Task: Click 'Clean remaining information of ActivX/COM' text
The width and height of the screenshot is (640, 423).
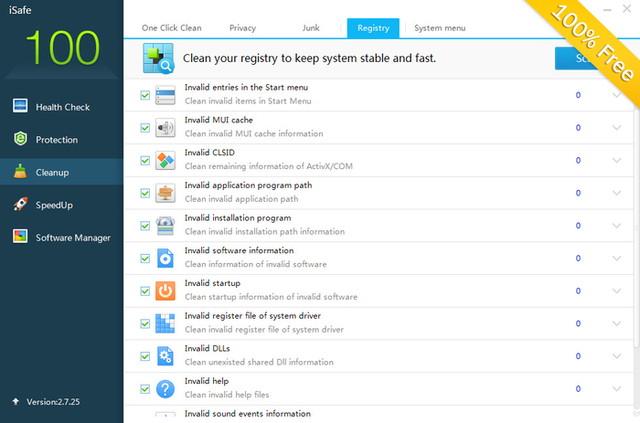Action: [x=269, y=166]
